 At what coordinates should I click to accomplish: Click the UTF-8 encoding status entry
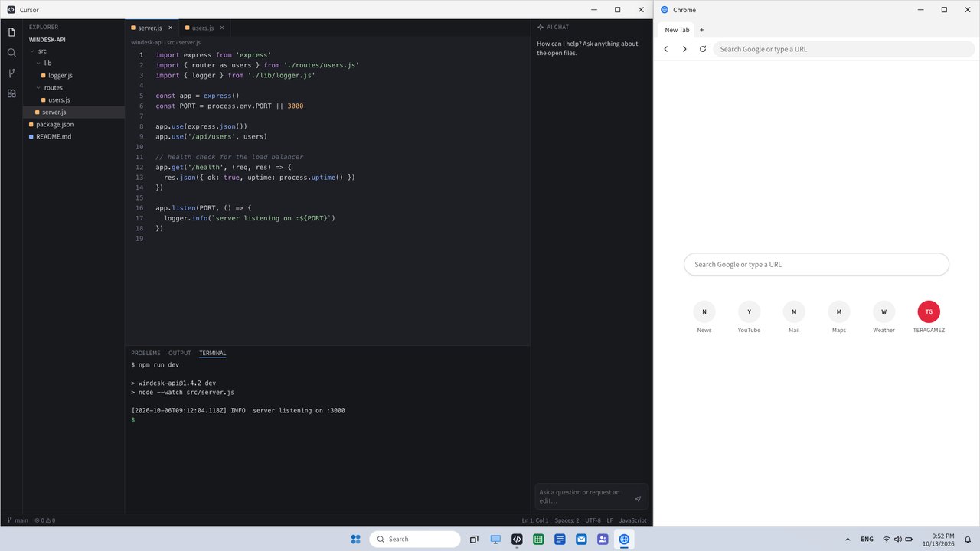click(593, 520)
